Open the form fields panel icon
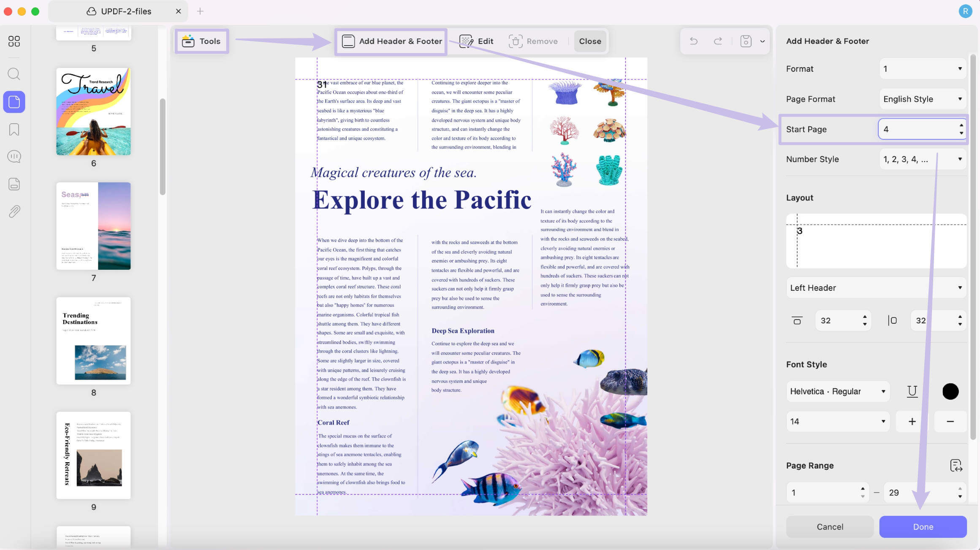This screenshot has height=550, width=980. coord(14,184)
